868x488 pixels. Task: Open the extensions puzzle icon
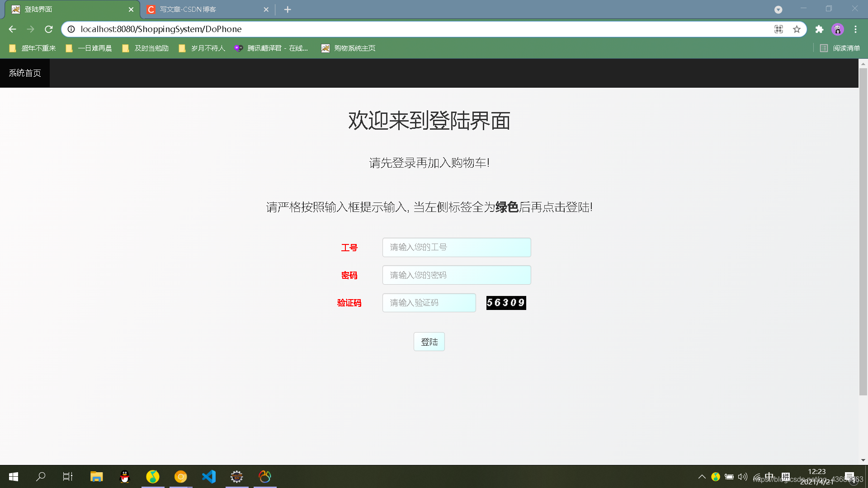[x=819, y=29]
